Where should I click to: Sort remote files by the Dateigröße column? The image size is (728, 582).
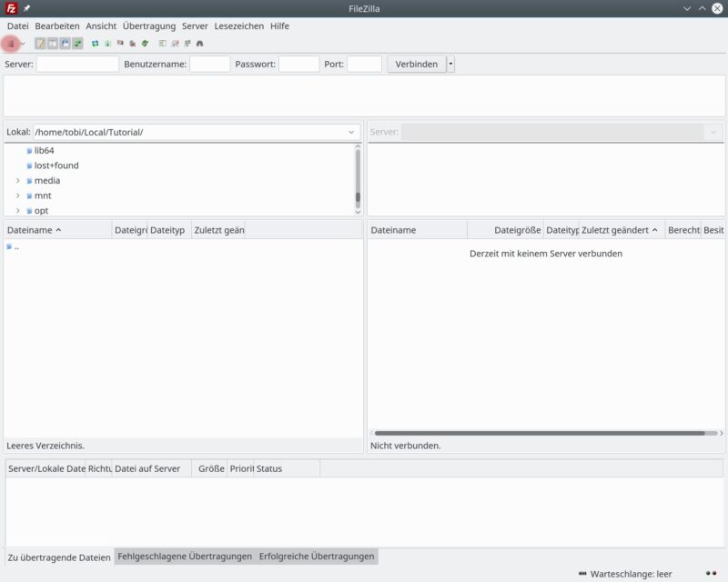(506, 230)
